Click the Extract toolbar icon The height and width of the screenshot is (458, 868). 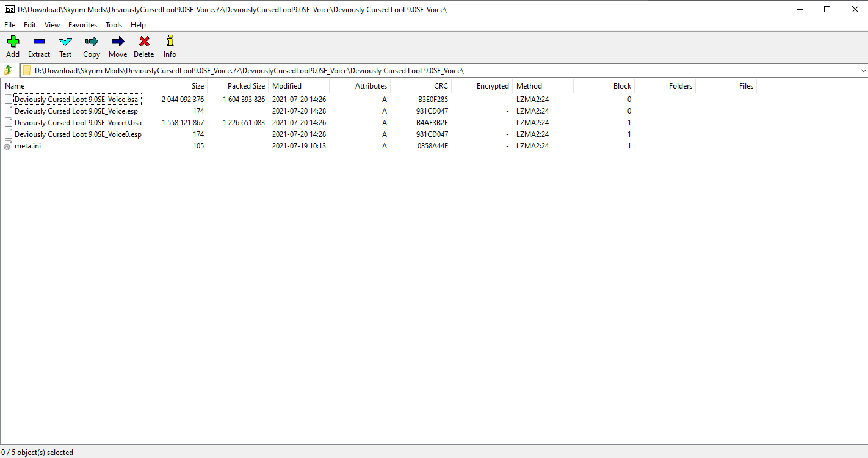39,42
